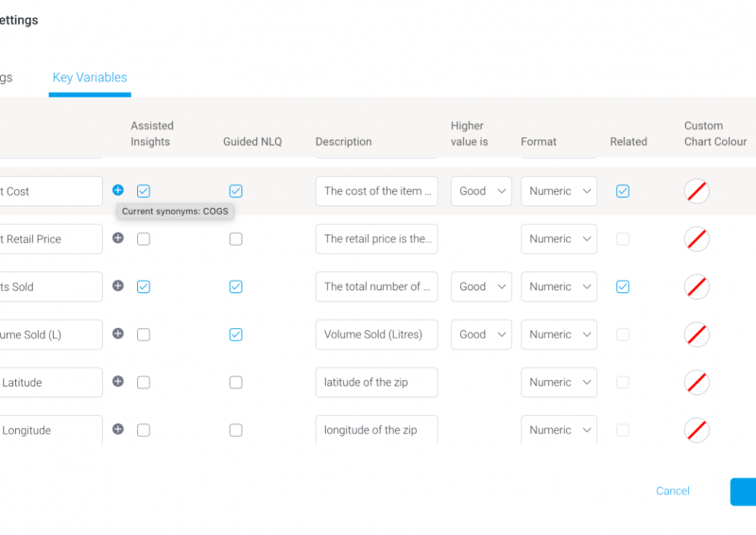Edit the description field for latitude of the zip

tap(376, 382)
